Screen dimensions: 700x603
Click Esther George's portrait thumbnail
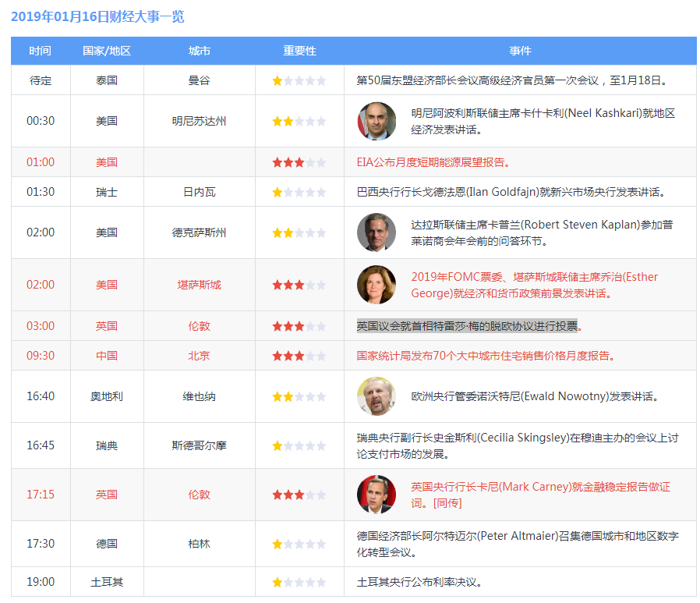pyautogui.click(x=377, y=285)
